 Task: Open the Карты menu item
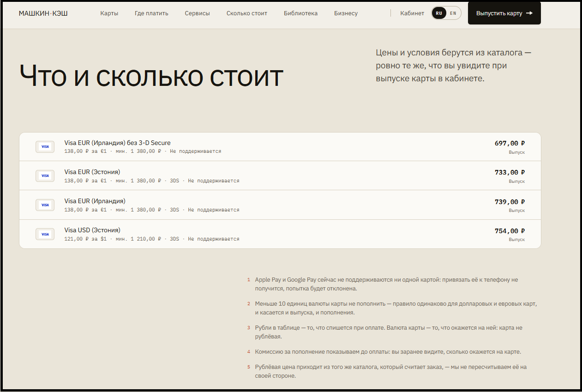point(109,13)
